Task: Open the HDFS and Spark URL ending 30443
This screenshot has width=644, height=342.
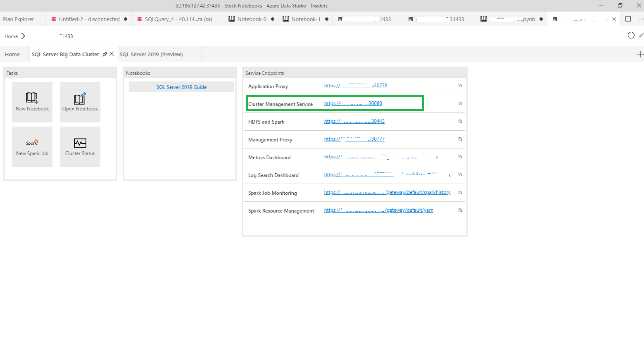Action: tap(354, 121)
